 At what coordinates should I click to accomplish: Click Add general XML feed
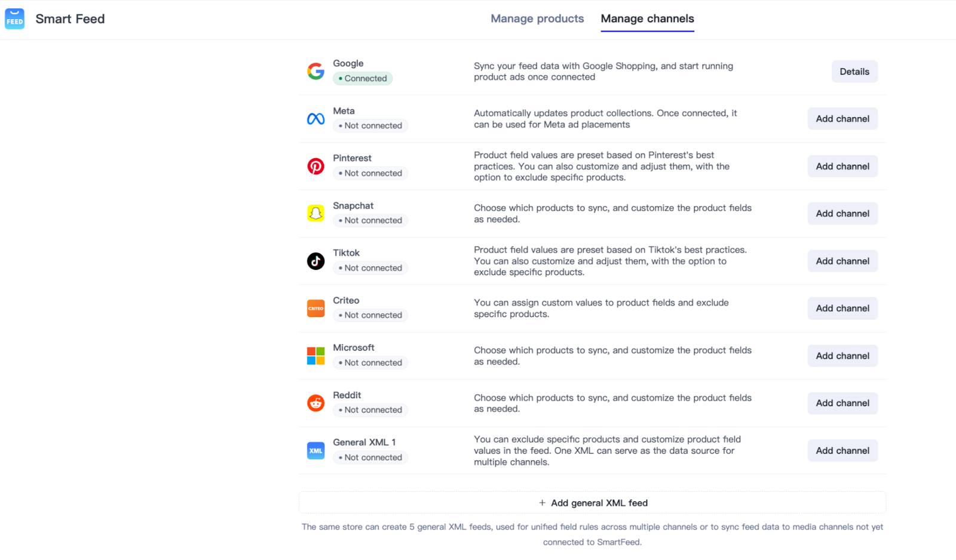[x=593, y=503]
